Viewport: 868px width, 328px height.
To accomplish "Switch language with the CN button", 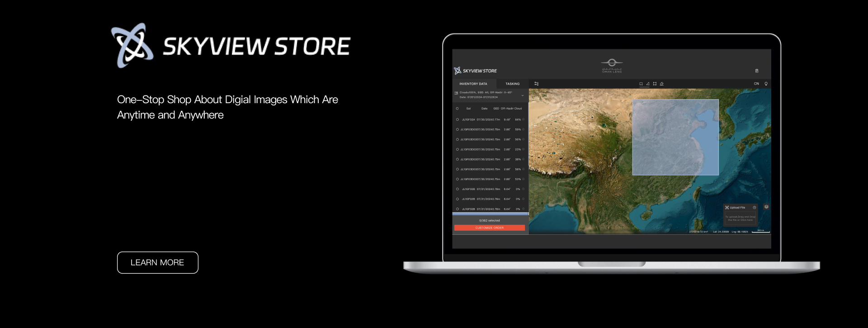I will 756,84.
